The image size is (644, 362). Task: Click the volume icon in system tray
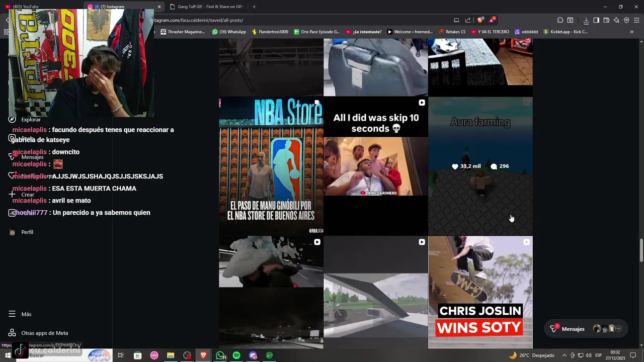coord(588,355)
